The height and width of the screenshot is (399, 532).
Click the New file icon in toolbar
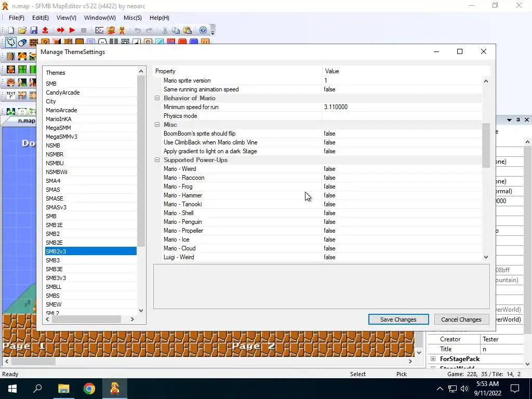coord(11,30)
